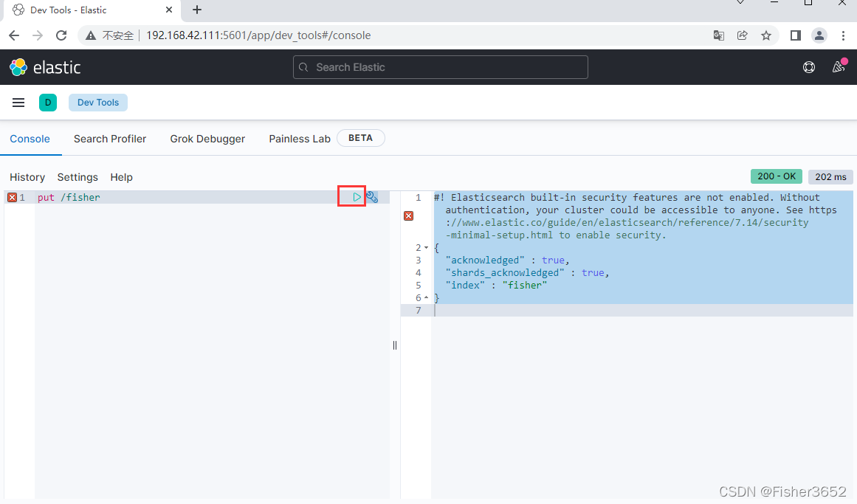Click the "shards_acknowledged" response line

click(x=527, y=273)
